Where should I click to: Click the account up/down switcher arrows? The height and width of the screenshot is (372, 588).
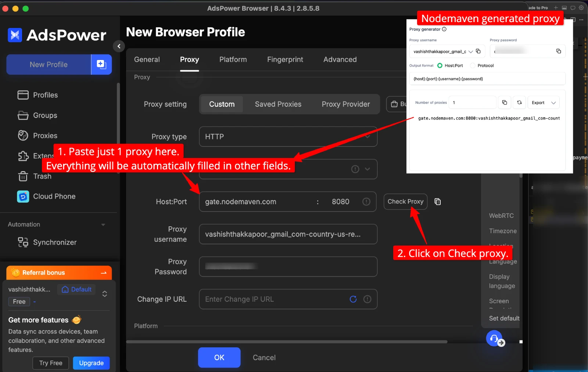105,294
